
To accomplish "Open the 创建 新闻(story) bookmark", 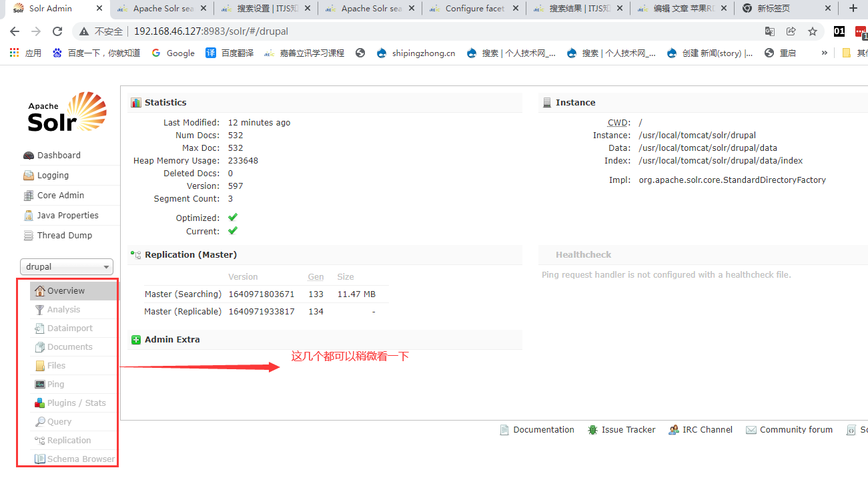I will (710, 53).
